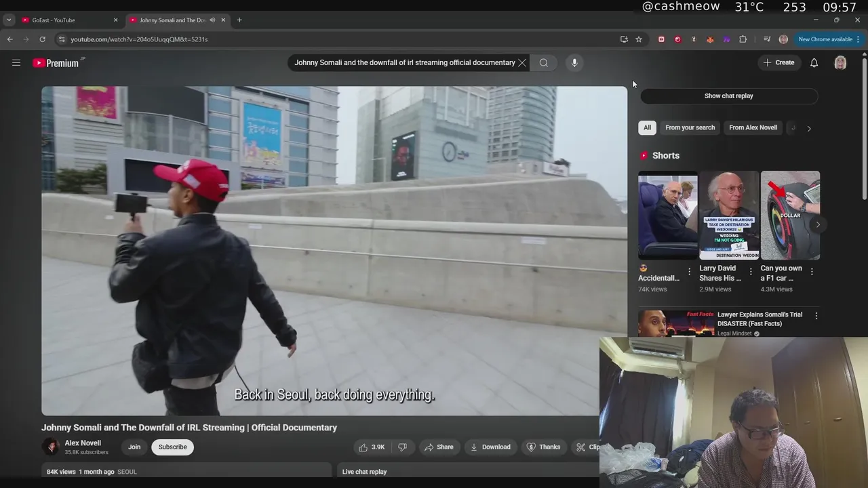Close the GoEast browser tab
Image resolution: width=868 pixels, height=488 pixels.
[x=115, y=20]
